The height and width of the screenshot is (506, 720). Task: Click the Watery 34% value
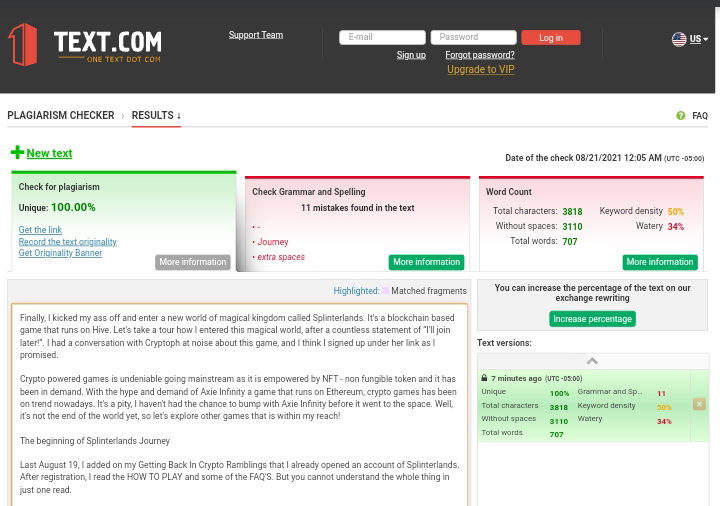[676, 226]
